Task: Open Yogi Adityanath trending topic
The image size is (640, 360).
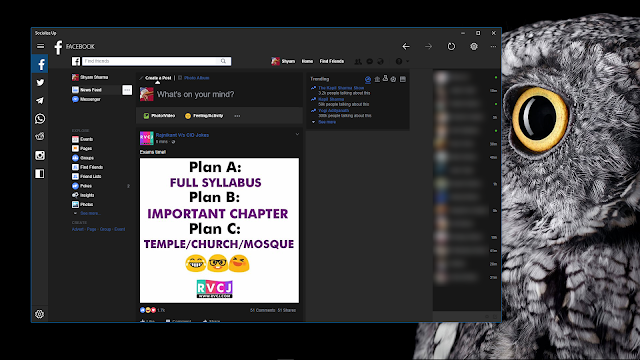Action: pos(333,111)
